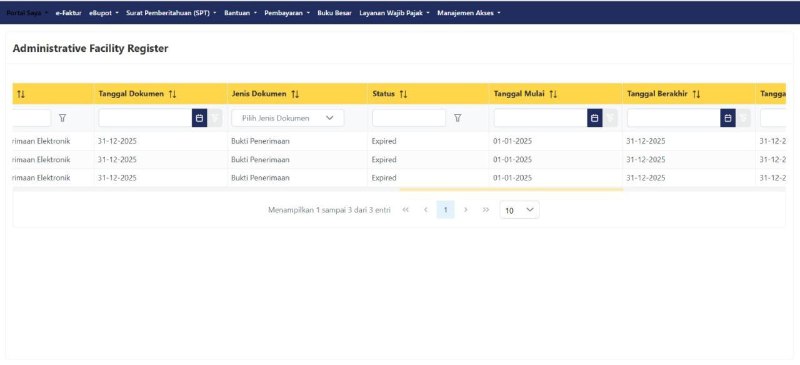This screenshot has height=365, width=800.
Task: Select page 1 in pagination
Action: pyautogui.click(x=445, y=210)
